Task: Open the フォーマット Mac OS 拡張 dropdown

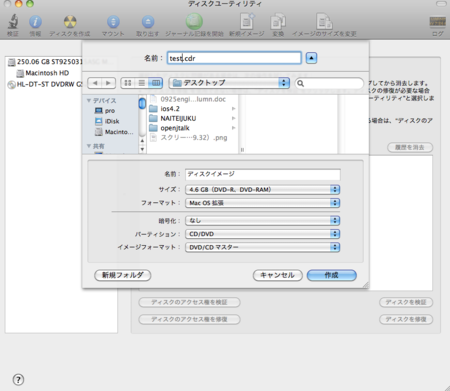Action: (263, 203)
